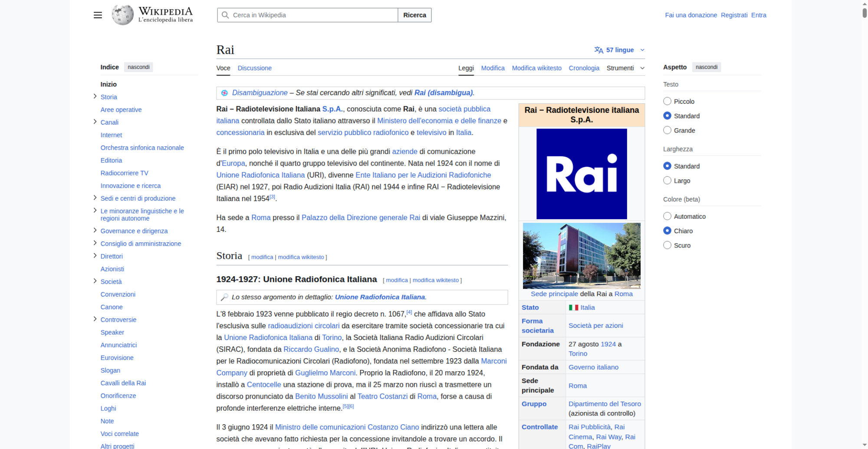This screenshot has width=868, height=449.
Task: Click the Italian flag icon in infobox
Action: point(573,307)
